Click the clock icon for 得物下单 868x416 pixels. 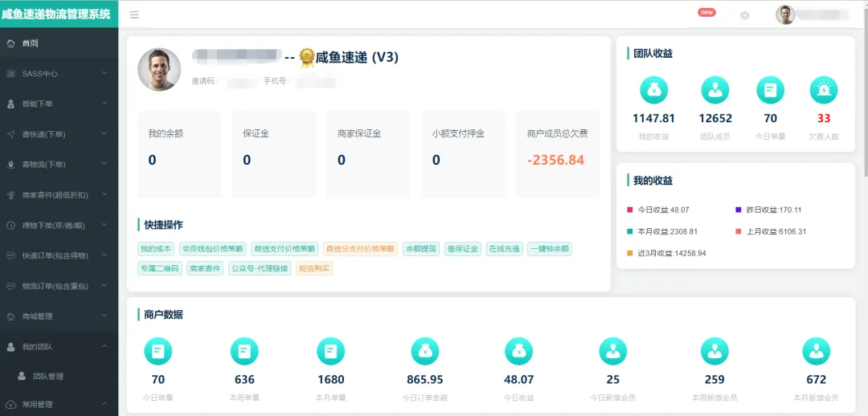tap(10, 225)
